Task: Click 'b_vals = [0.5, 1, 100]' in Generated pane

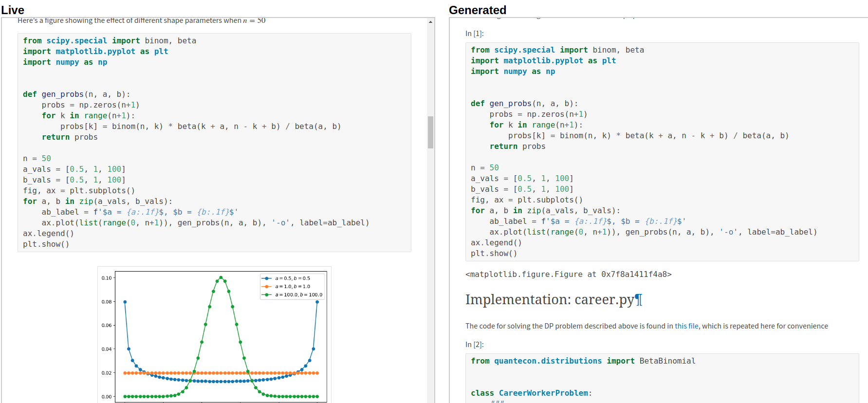Action: coord(522,189)
